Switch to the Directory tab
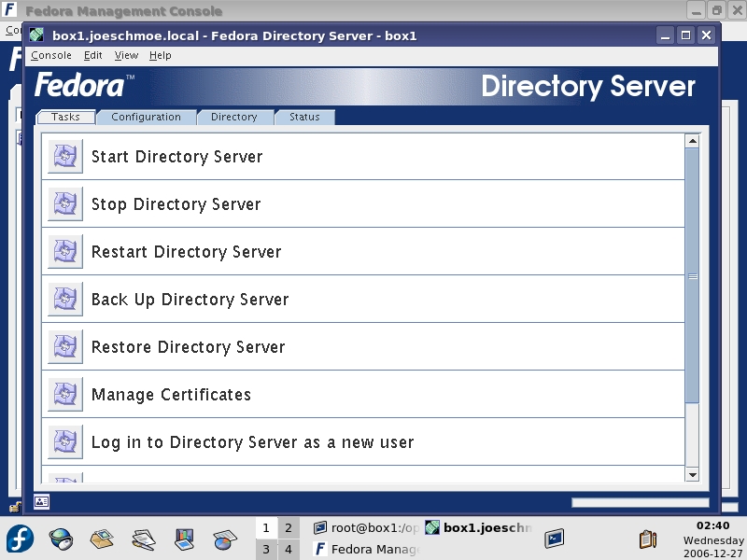747x560 pixels. [x=233, y=118]
